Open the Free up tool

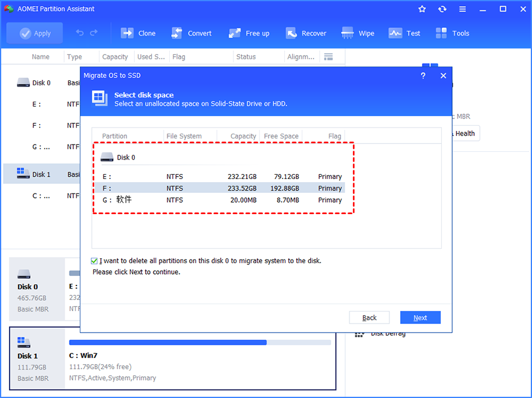tap(249, 33)
